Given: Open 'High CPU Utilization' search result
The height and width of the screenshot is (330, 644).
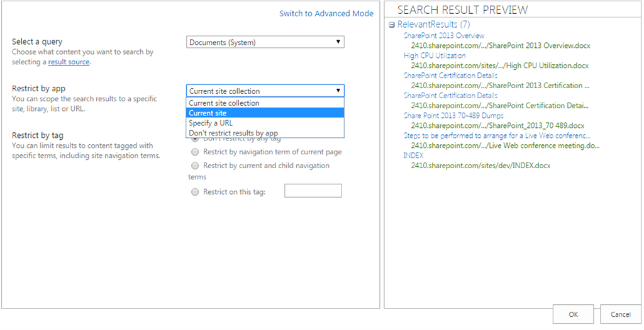Looking at the screenshot, I should [434, 55].
